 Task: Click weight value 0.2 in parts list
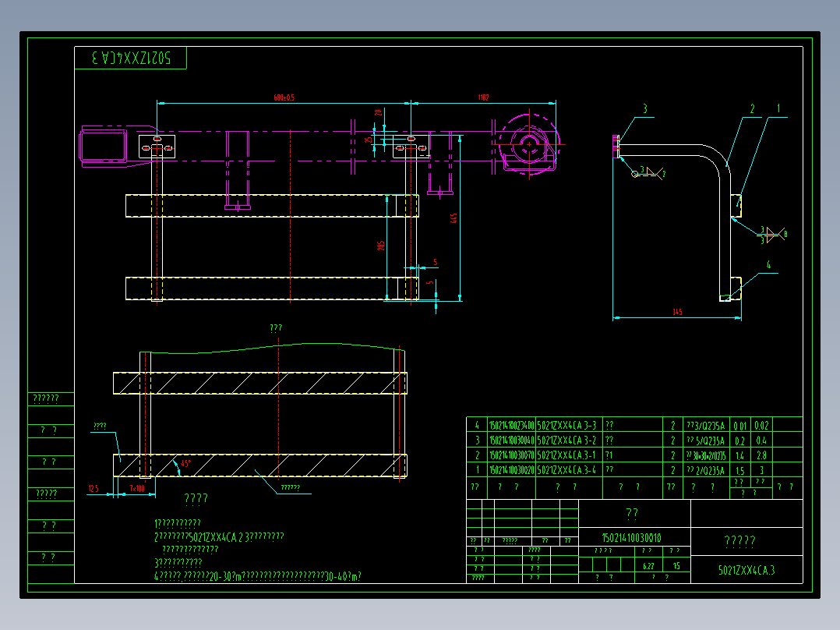[739, 441]
